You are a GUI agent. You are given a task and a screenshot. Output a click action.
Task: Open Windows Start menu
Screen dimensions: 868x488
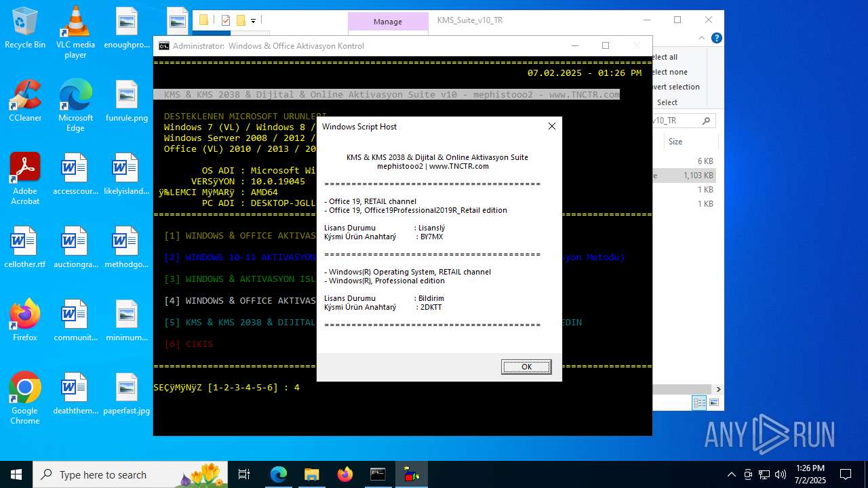(16, 474)
